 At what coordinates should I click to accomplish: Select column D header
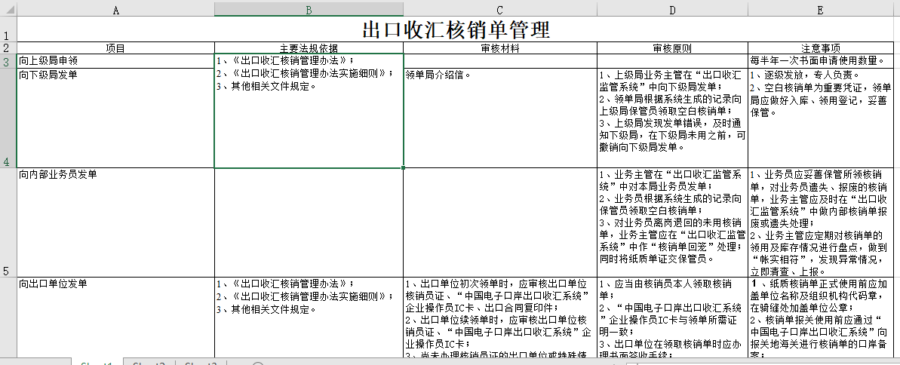click(x=672, y=10)
